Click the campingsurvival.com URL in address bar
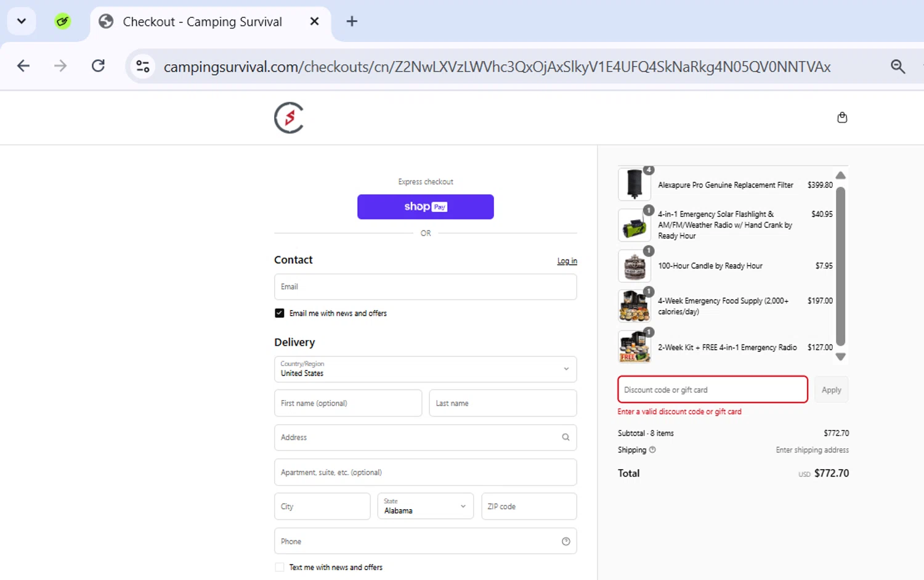924x580 pixels. 496,67
